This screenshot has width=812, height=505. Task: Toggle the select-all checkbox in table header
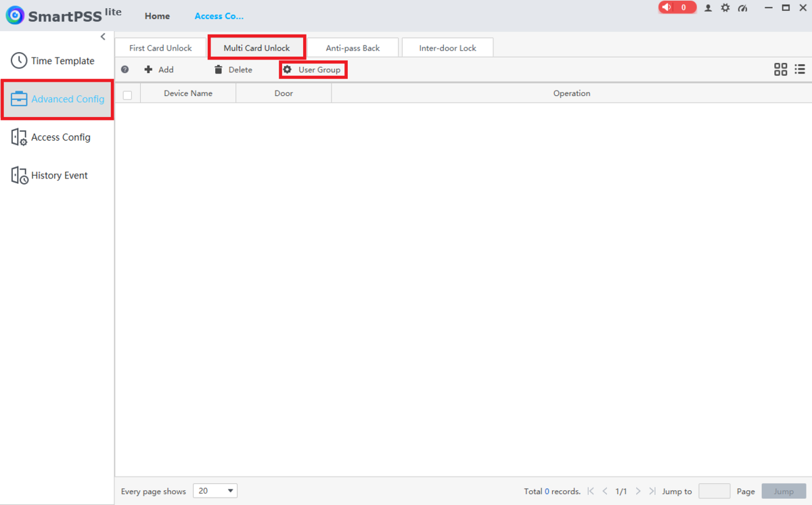[x=127, y=95]
